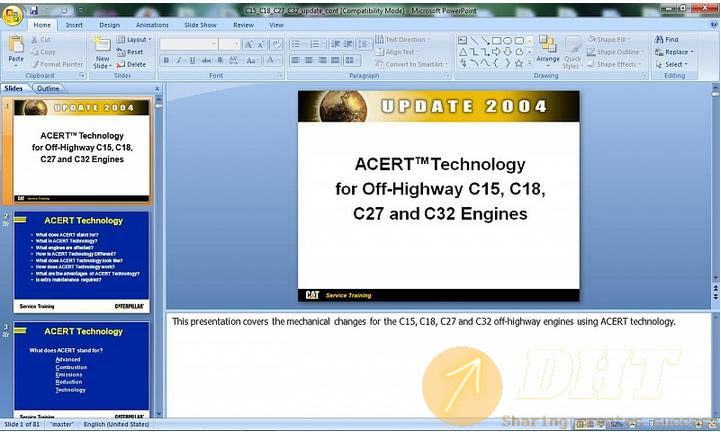Select the Text Box shape icon
Image resolution: width=721 pixels, height=432 pixels.
click(463, 40)
